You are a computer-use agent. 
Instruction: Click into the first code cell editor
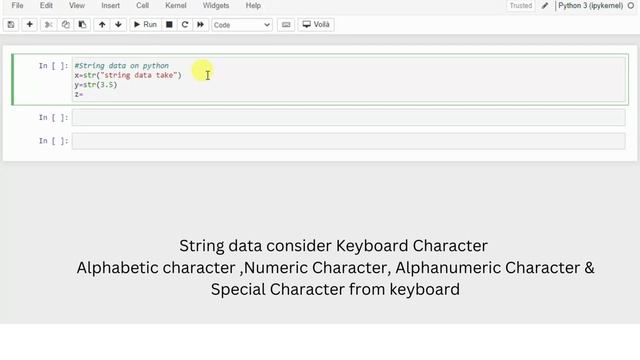(x=349, y=80)
